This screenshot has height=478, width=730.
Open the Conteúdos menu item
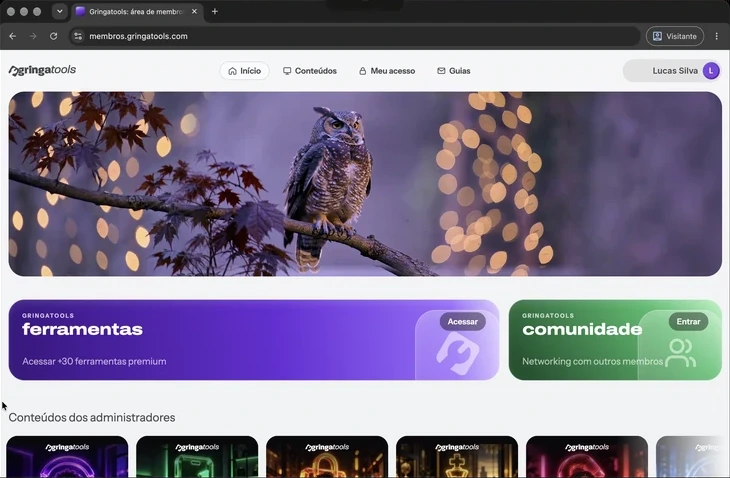310,71
